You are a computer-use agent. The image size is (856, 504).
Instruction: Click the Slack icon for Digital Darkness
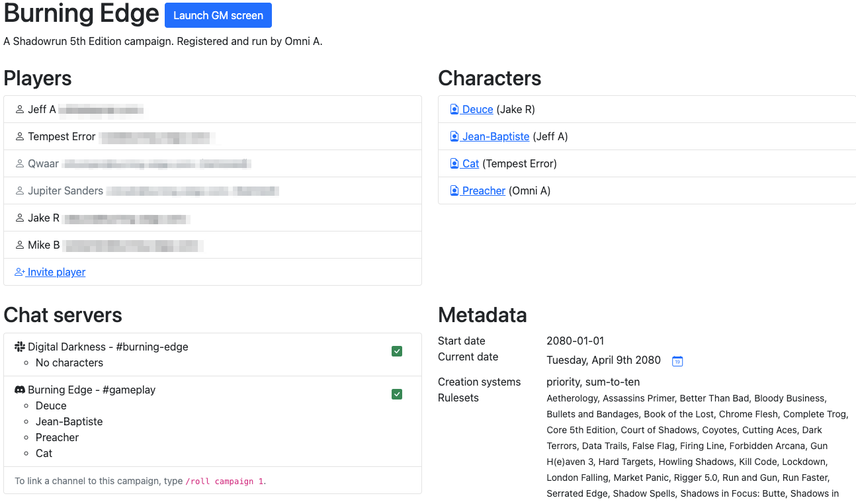pyautogui.click(x=20, y=347)
